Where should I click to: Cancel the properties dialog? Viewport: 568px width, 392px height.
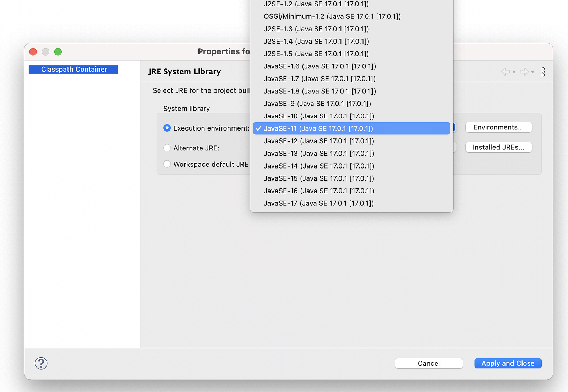tap(429, 363)
